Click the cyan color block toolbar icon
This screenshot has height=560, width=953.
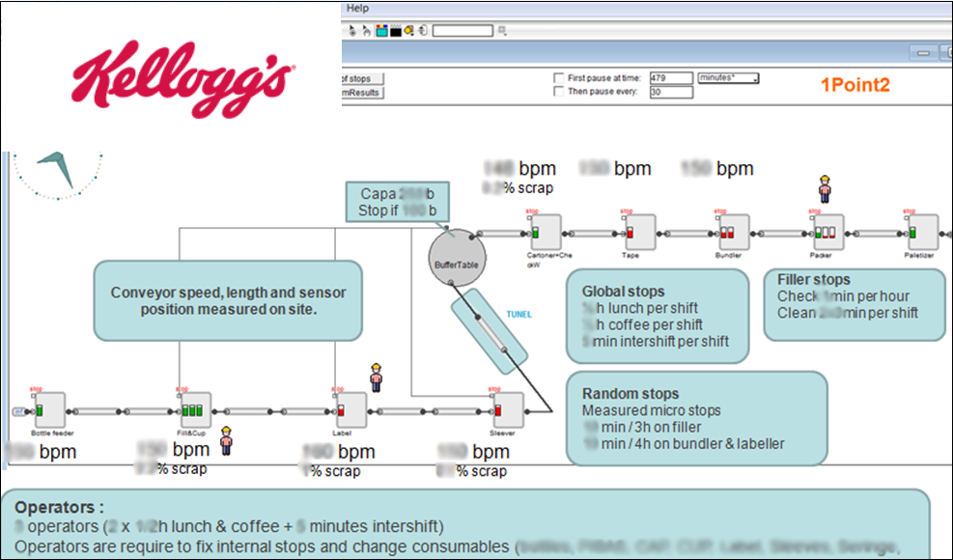(382, 31)
